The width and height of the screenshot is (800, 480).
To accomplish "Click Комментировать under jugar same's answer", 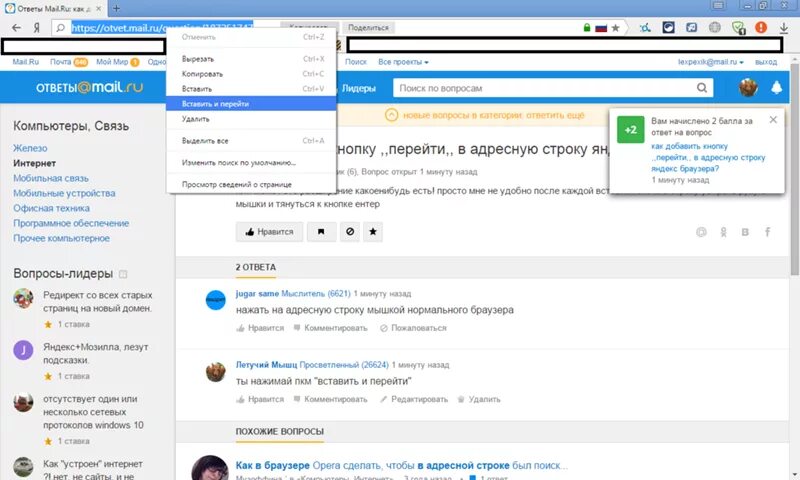I will tap(331, 328).
